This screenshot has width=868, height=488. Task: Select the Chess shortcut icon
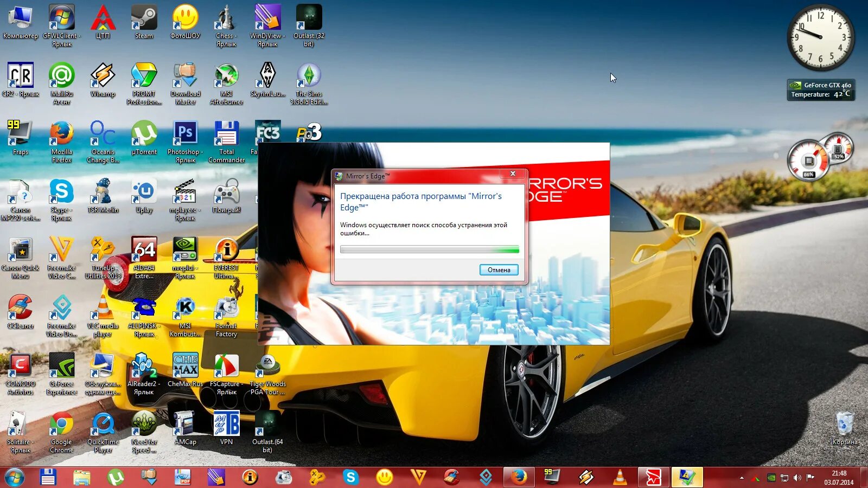(x=226, y=25)
